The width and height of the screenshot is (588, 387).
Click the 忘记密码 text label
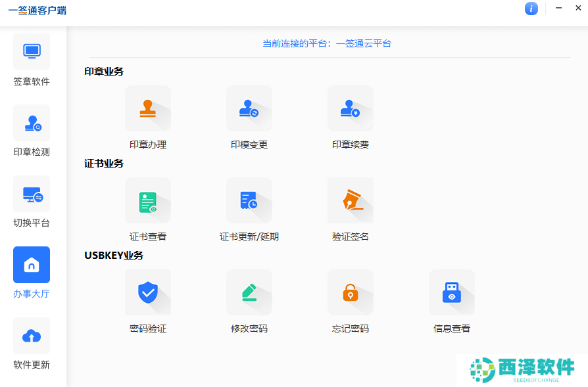[x=351, y=329]
